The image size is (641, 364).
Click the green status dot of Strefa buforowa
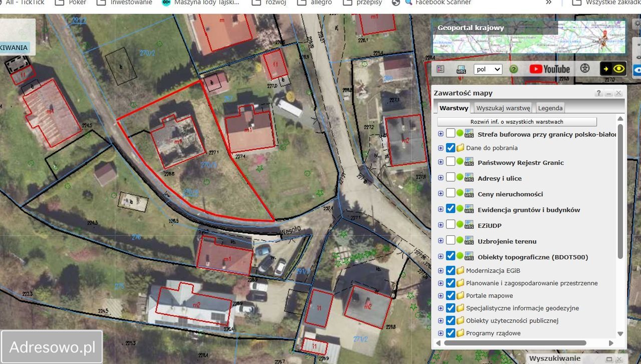coord(460,133)
